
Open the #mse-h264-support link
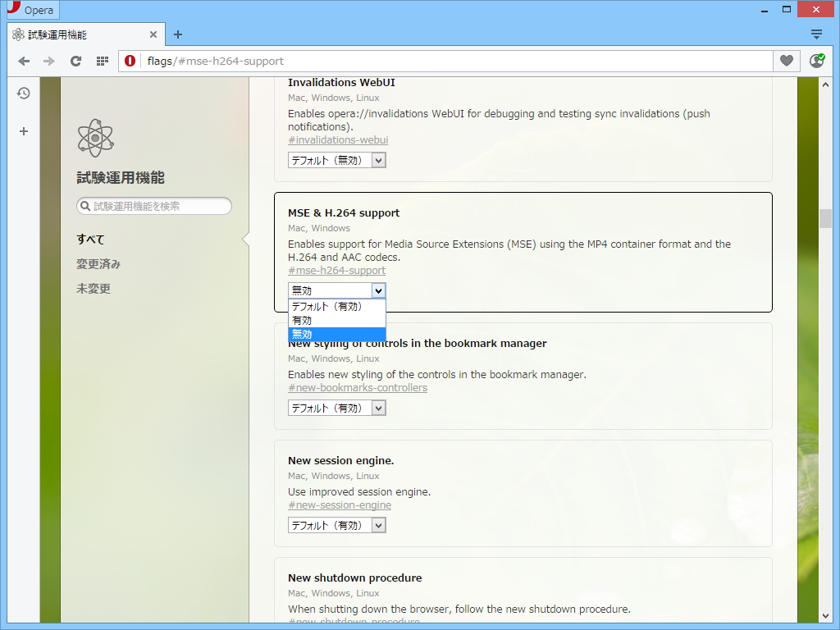pyautogui.click(x=336, y=271)
